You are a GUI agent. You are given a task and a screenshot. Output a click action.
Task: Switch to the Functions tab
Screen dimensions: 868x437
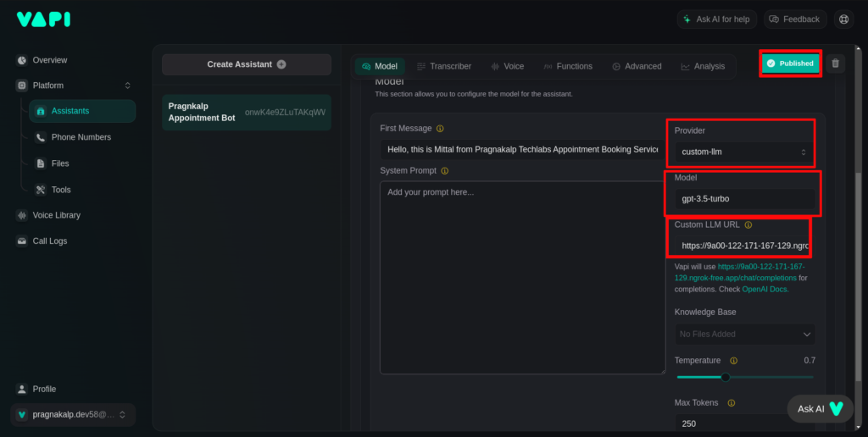568,66
